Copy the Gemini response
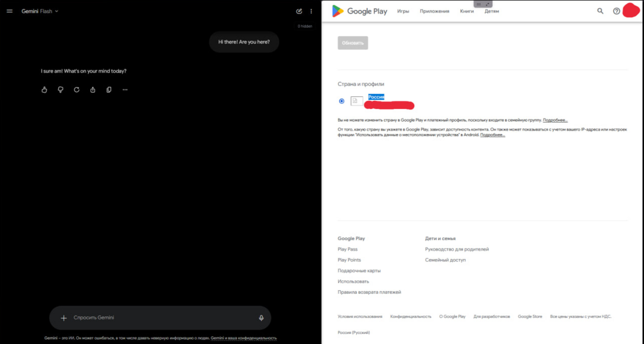The height and width of the screenshot is (344, 644). coord(109,90)
